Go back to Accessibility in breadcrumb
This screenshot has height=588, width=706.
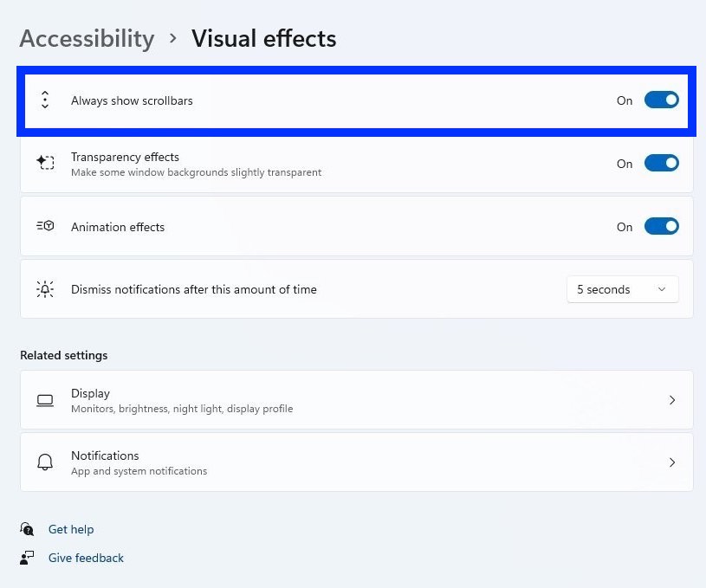point(87,39)
